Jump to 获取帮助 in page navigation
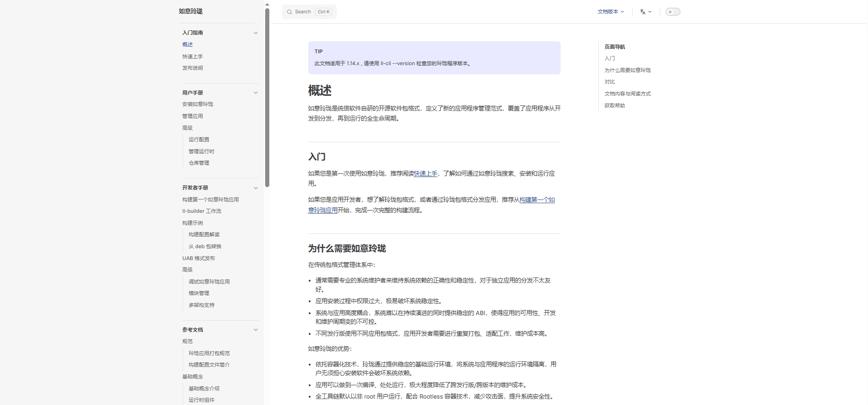Image resolution: width=868 pixels, height=405 pixels. pyautogui.click(x=615, y=105)
